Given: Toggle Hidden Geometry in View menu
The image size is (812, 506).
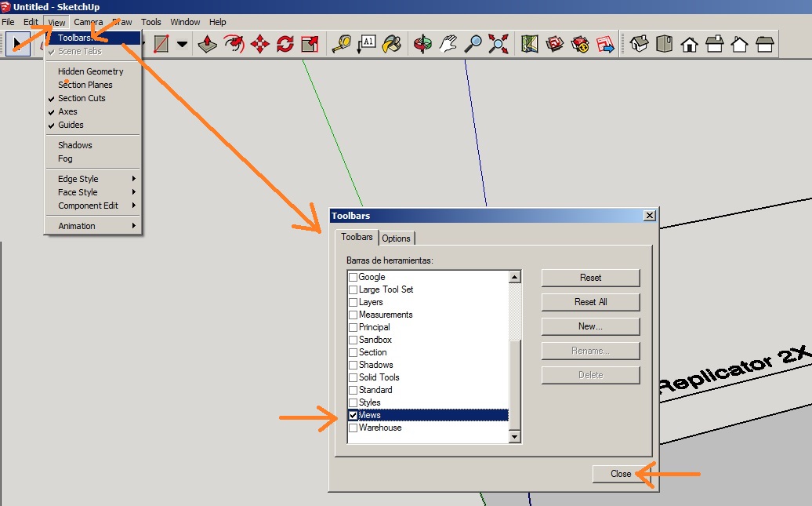Looking at the screenshot, I should point(93,71).
